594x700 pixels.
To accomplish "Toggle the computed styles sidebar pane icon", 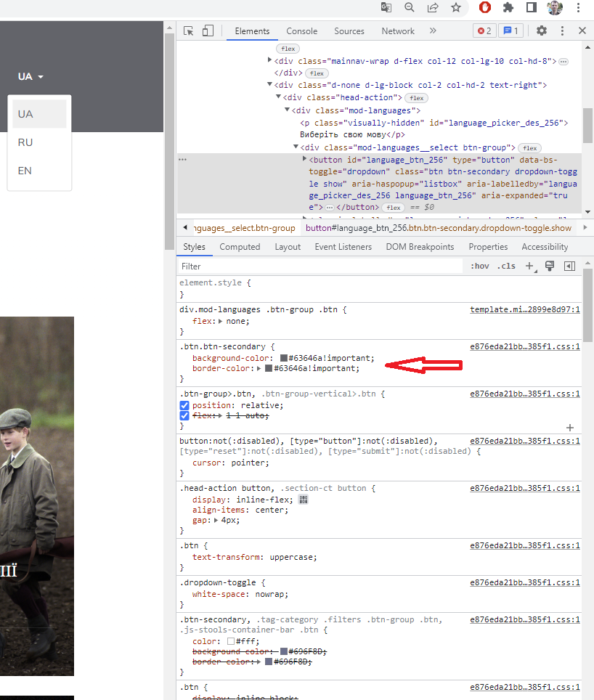I will [x=570, y=266].
